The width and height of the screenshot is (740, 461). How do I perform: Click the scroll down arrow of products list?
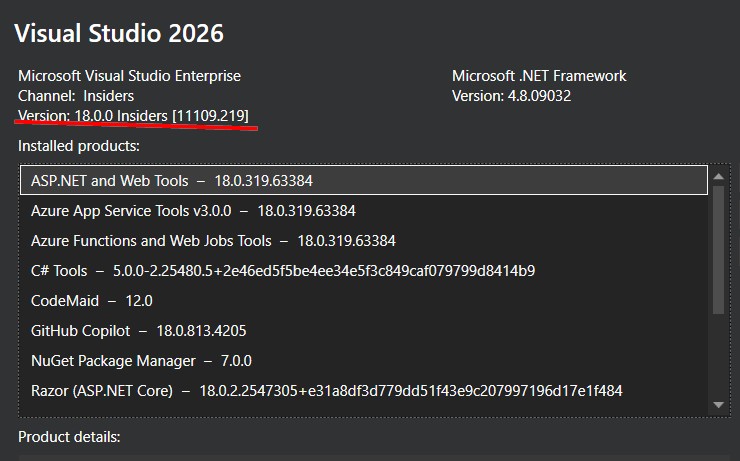coord(718,404)
